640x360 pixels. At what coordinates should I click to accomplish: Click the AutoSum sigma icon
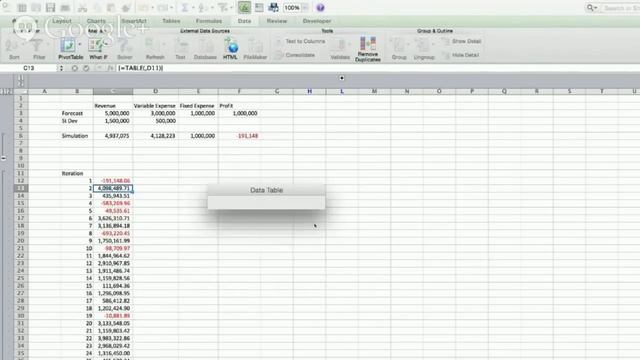click(x=184, y=8)
